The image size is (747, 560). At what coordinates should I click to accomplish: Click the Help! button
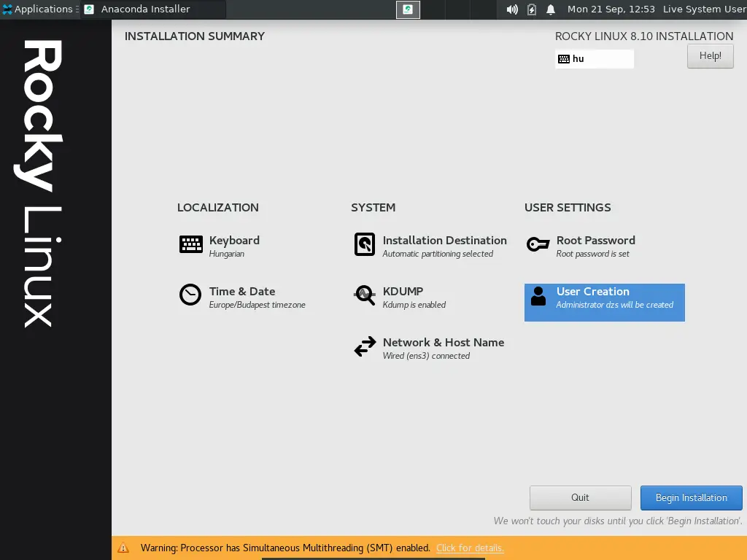(x=710, y=55)
